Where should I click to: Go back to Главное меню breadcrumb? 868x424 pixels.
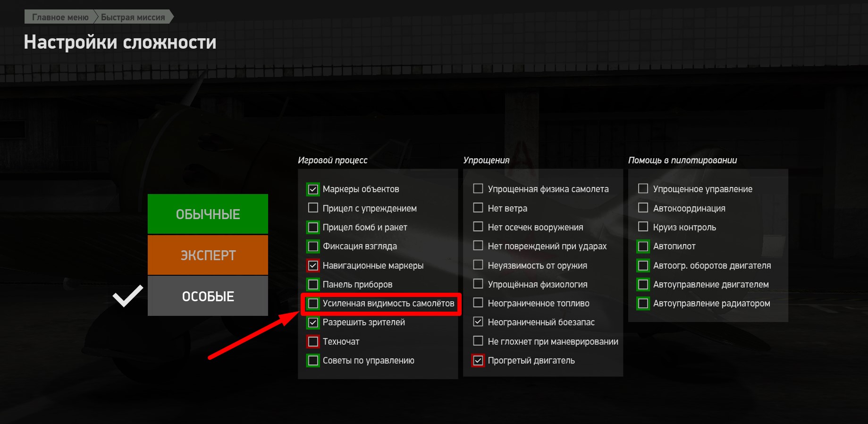(60, 17)
